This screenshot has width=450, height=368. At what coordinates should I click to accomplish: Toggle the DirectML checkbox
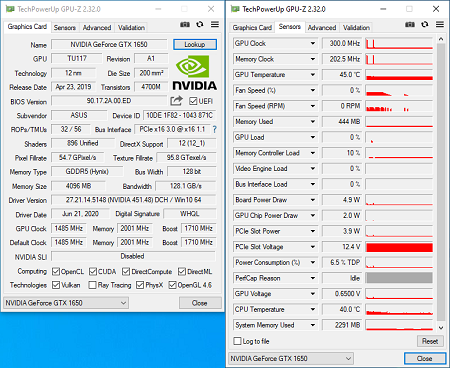[x=182, y=272]
